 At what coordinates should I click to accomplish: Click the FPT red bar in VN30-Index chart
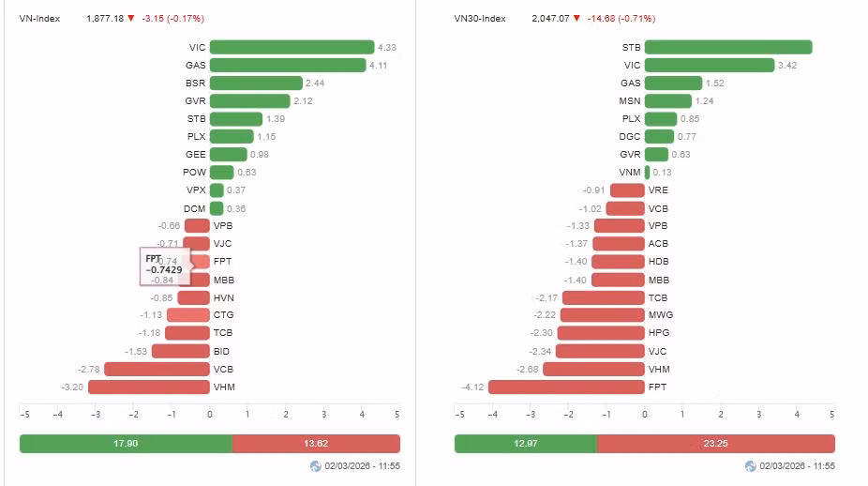(x=566, y=387)
